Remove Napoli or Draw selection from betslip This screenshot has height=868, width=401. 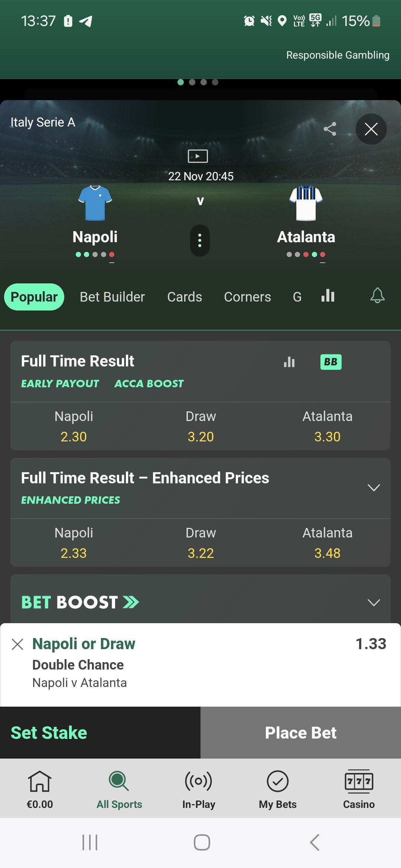(17, 644)
